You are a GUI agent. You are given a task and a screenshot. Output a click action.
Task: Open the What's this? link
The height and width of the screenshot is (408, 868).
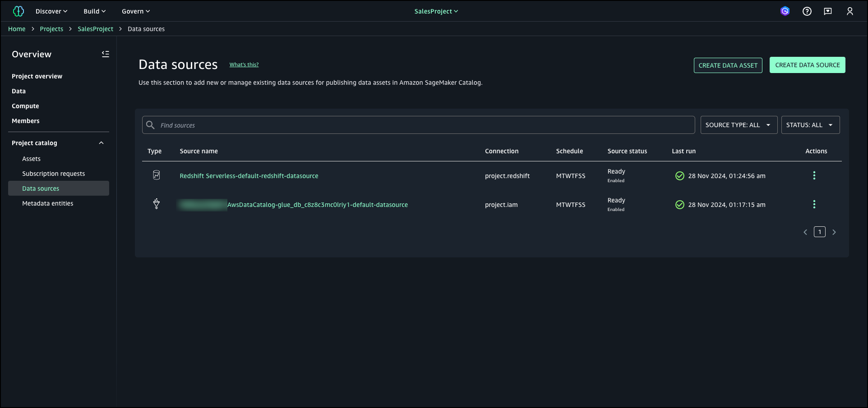(244, 64)
